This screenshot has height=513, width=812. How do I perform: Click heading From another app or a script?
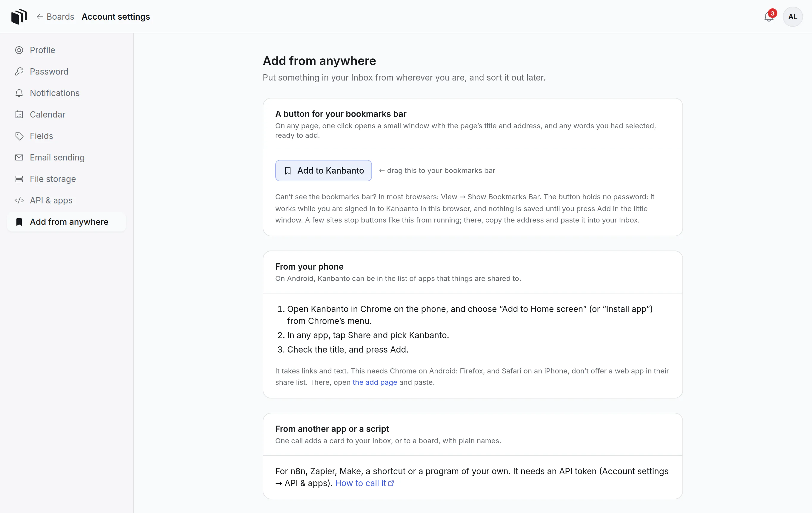click(x=332, y=429)
